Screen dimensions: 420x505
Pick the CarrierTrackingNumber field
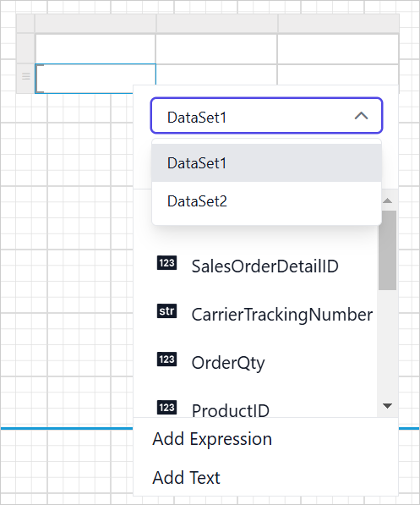[282, 315]
